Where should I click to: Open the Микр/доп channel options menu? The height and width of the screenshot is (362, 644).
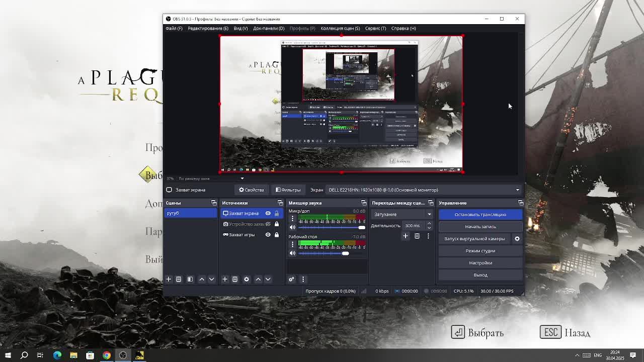pos(292,219)
